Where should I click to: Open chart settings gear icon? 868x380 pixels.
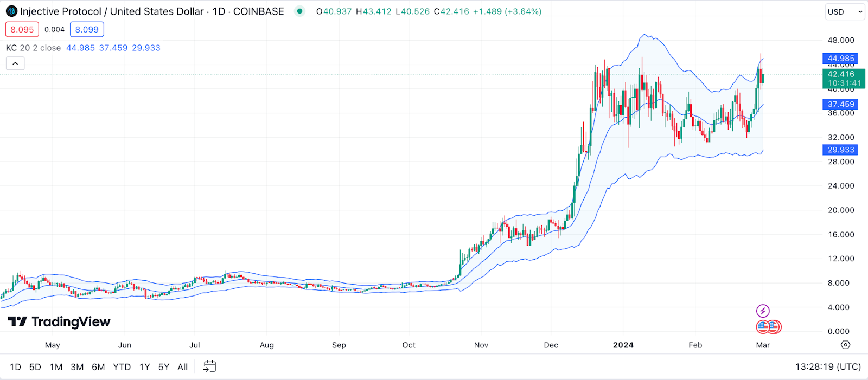click(845, 345)
